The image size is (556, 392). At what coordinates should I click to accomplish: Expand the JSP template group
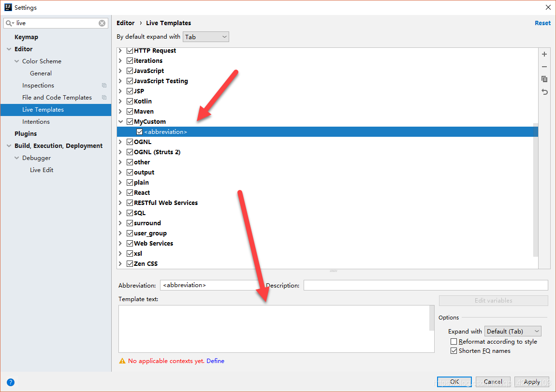pos(120,91)
